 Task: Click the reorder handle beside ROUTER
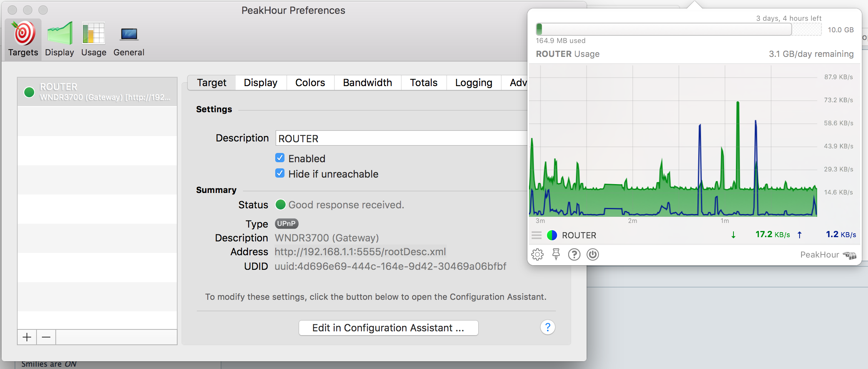(537, 235)
